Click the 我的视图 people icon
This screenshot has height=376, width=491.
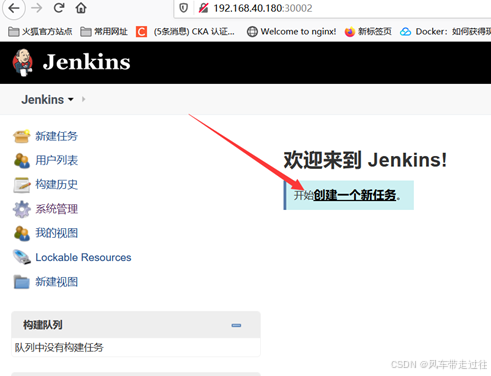[22, 233]
